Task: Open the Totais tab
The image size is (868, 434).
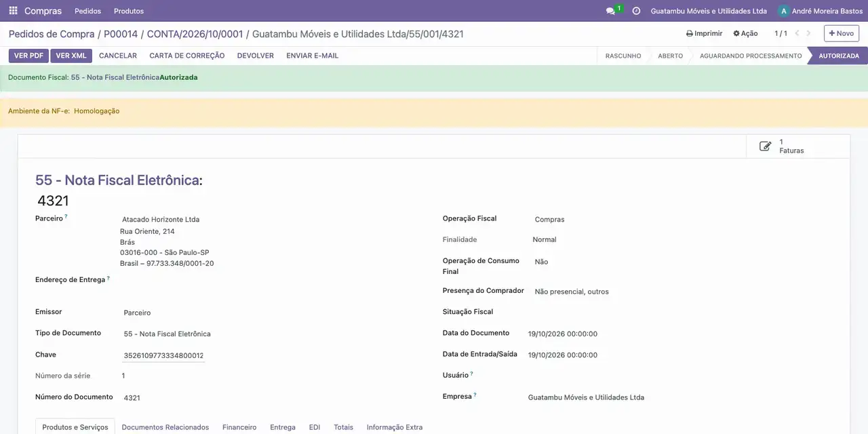Action: tap(344, 427)
